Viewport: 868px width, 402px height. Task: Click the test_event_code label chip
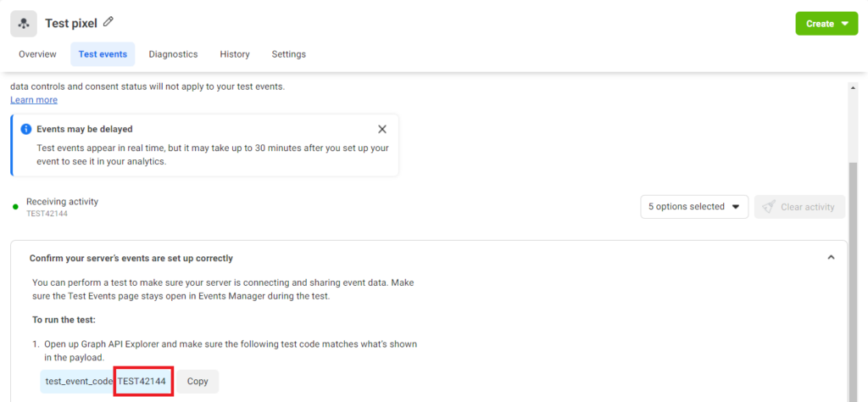tap(77, 382)
